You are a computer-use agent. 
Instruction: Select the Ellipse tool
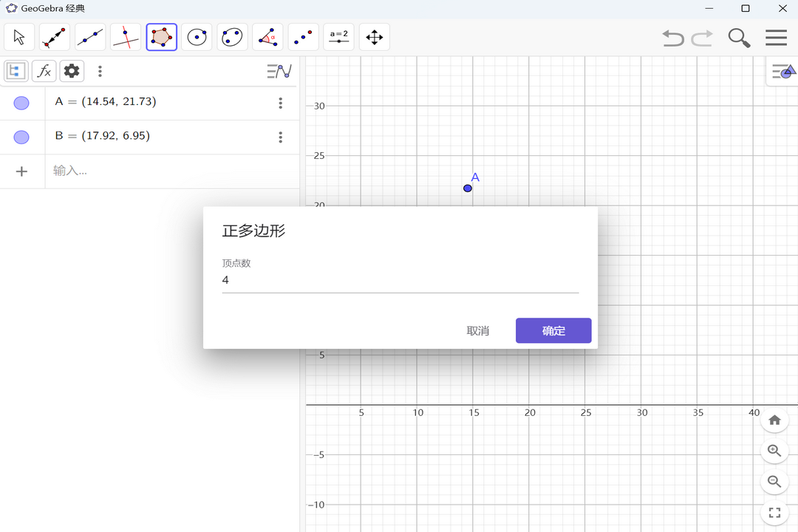232,37
